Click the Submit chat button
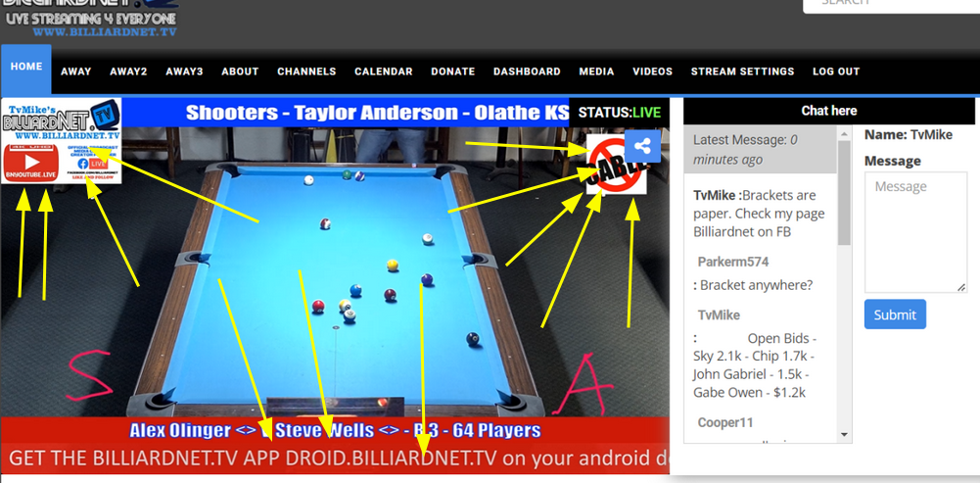980x483 pixels. tap(895, 314)
